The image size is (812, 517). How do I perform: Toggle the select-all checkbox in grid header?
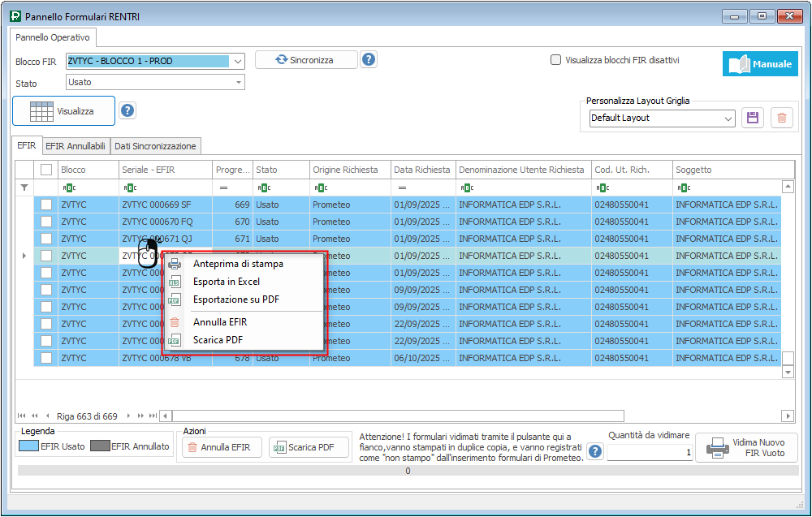[x=46, y=170]
